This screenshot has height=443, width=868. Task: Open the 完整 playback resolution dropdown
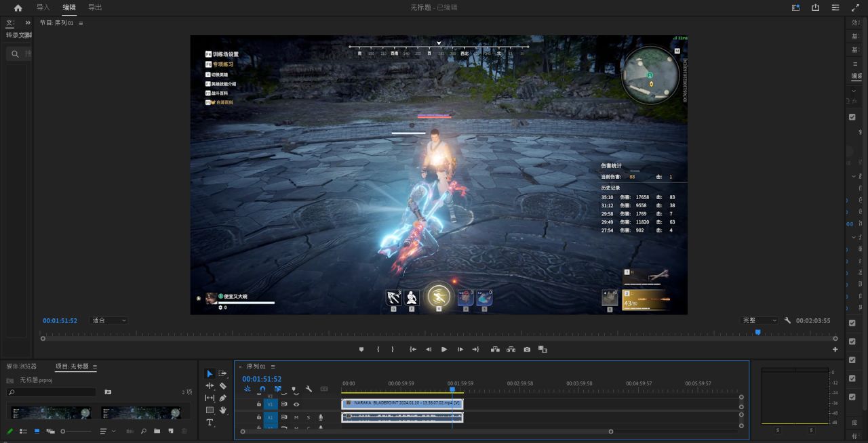759,320
